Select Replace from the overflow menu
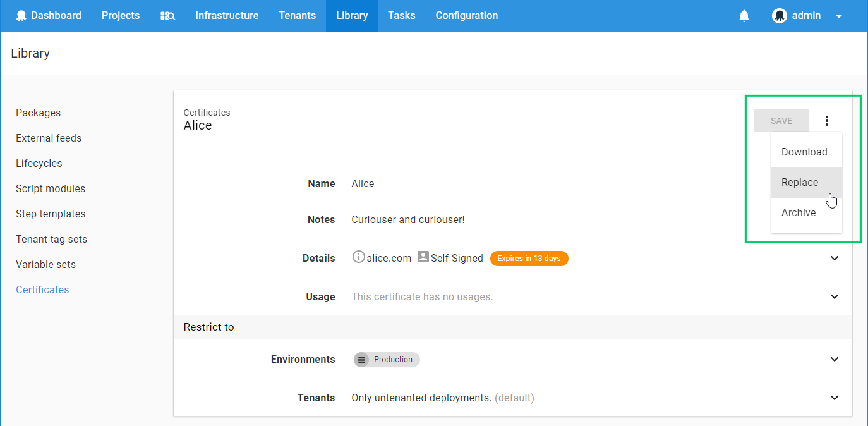The height and width of the screenshot is (426, 868). pyautogui.click(x=800, y=182)
